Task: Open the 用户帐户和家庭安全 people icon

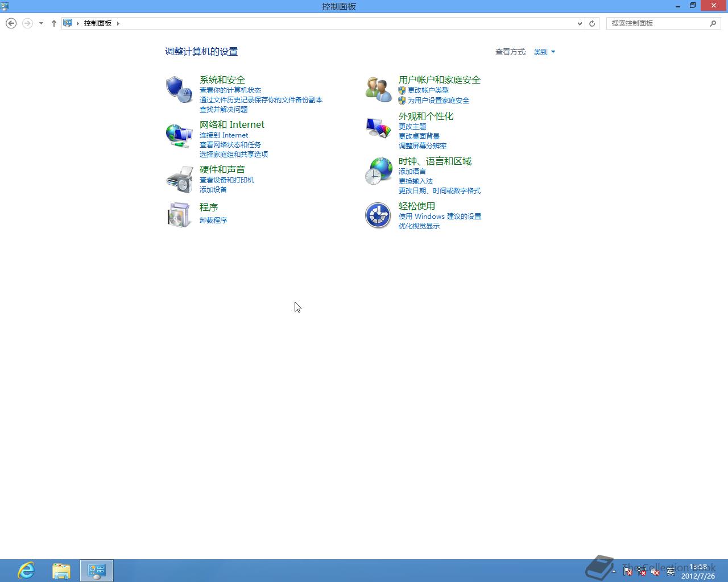Action: [378, 90]
